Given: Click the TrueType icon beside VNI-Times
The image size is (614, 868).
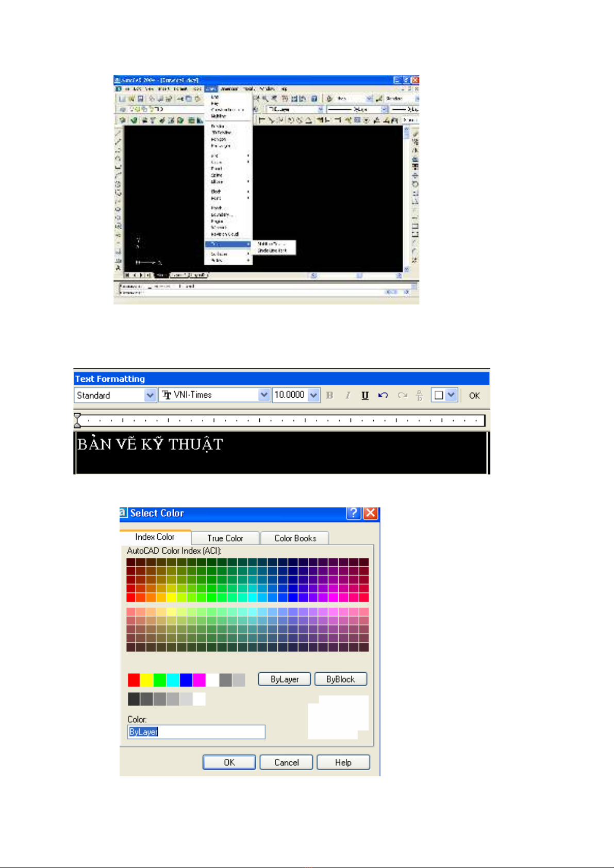Looking at the screenshot, I should [x=167, y=395].
